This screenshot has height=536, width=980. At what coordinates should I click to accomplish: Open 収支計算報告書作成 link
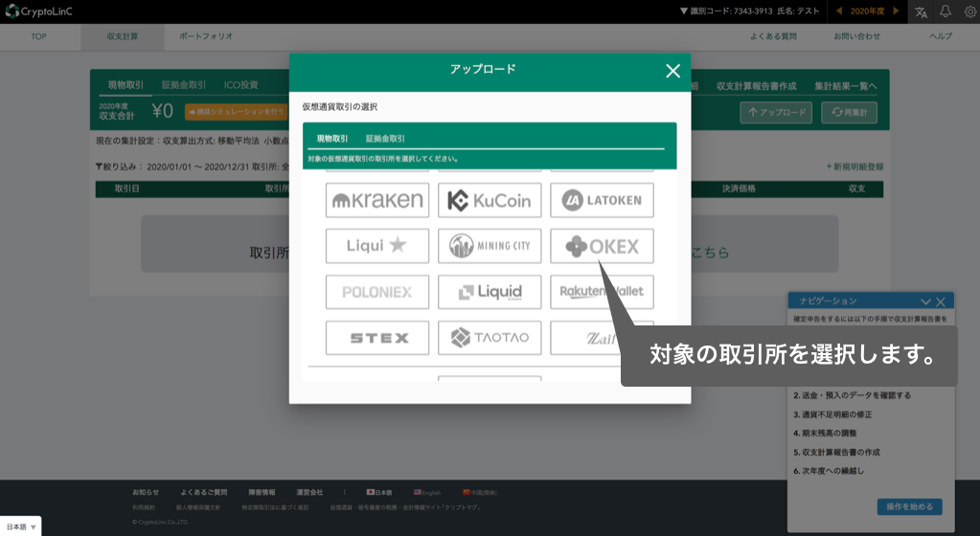pyautogui.click(x=756, y=86)
